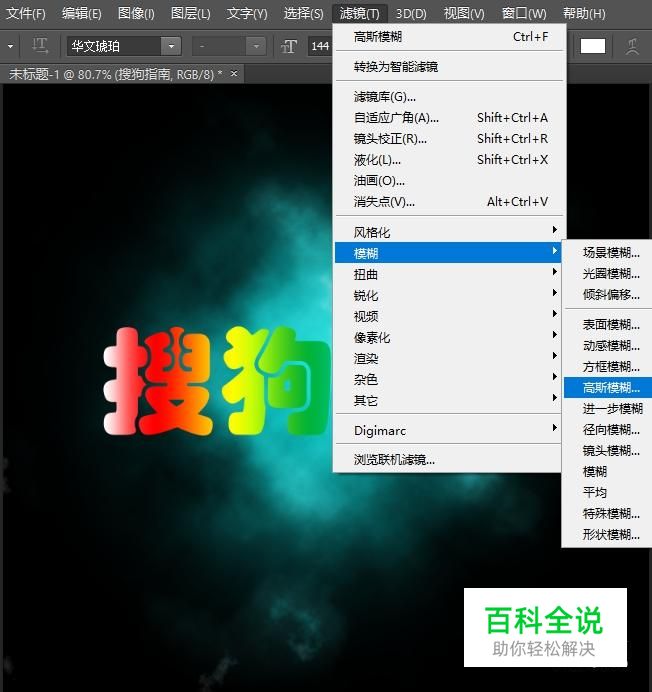Expand the 像素化 submenu
This screenshot has height=692, width=652.
click(448, 337)
